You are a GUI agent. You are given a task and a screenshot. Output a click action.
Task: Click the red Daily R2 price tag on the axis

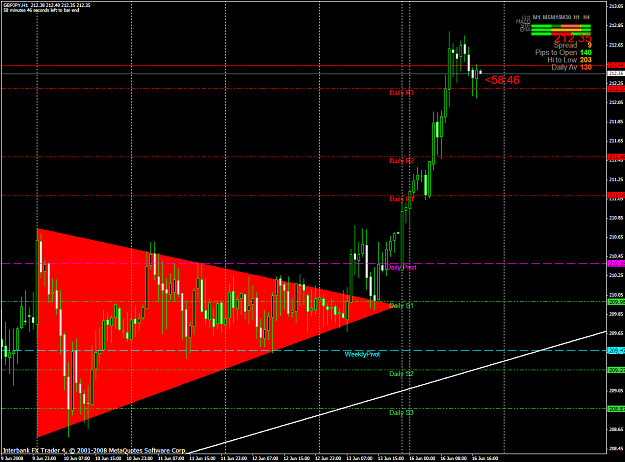(x=616, y=157)
